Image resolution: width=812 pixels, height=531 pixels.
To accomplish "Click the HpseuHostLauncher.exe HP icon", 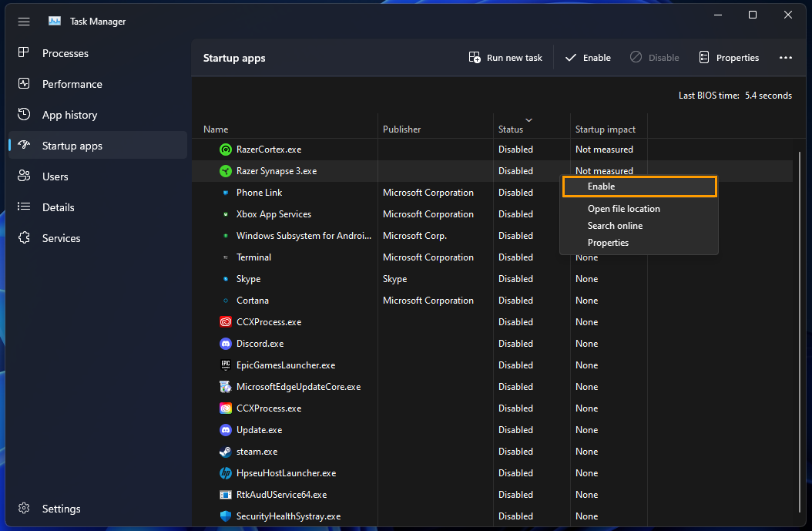I will (225, 473).
